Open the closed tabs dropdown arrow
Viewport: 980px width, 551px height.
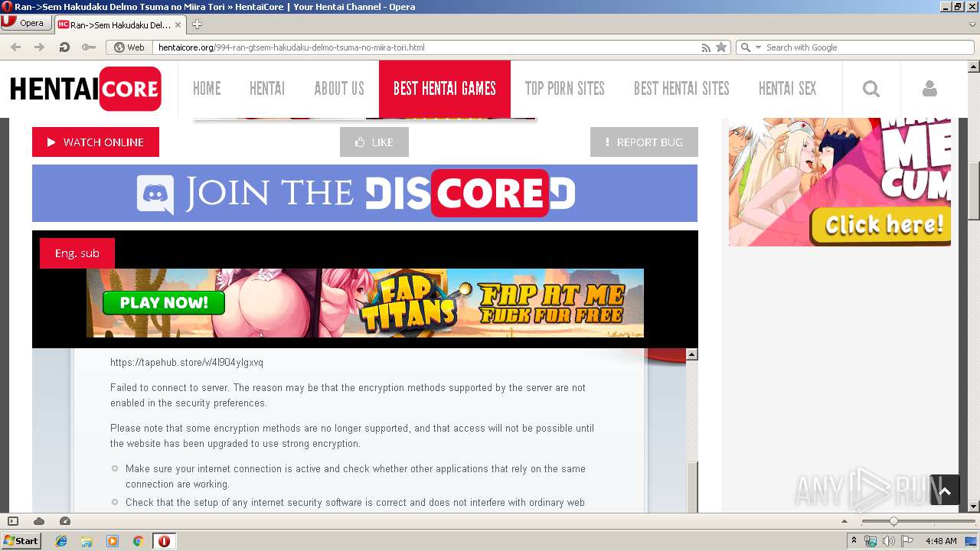(972, 24)
